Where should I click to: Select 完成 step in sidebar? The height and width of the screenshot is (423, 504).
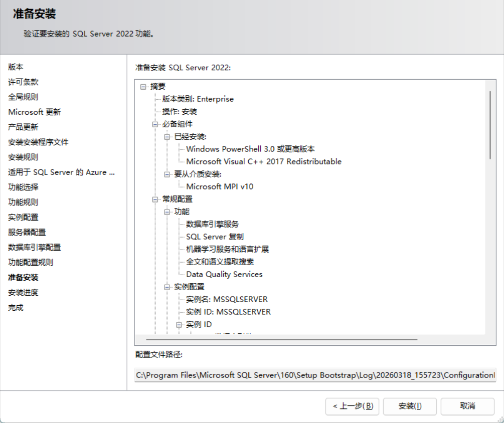tap(16, 307)
